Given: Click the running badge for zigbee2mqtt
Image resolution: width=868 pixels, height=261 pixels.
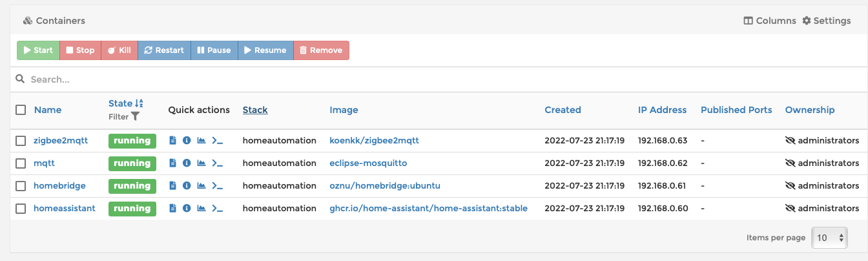Looking at the screenshot, I should tap(132, 141).
